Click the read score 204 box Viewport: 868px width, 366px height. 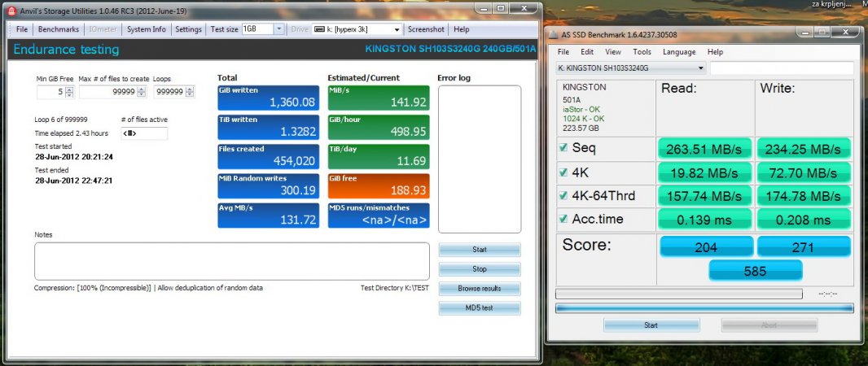(706, 247)
